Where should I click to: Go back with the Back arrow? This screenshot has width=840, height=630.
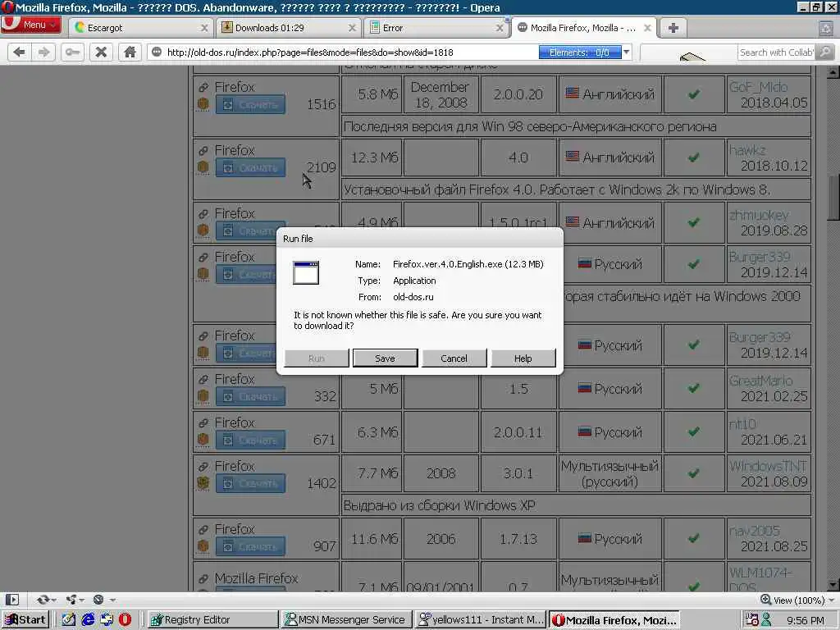pos(20,52)
